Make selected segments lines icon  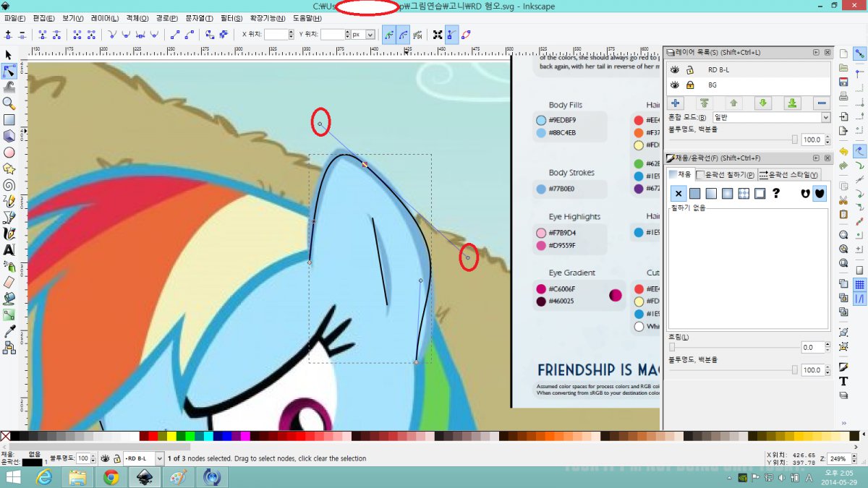click(x=174, y=34)
